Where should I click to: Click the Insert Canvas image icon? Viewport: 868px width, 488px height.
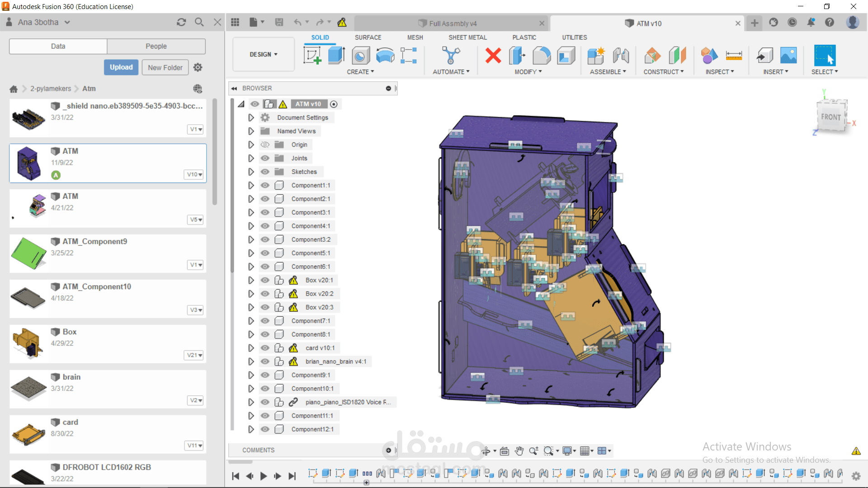point(788,56)
